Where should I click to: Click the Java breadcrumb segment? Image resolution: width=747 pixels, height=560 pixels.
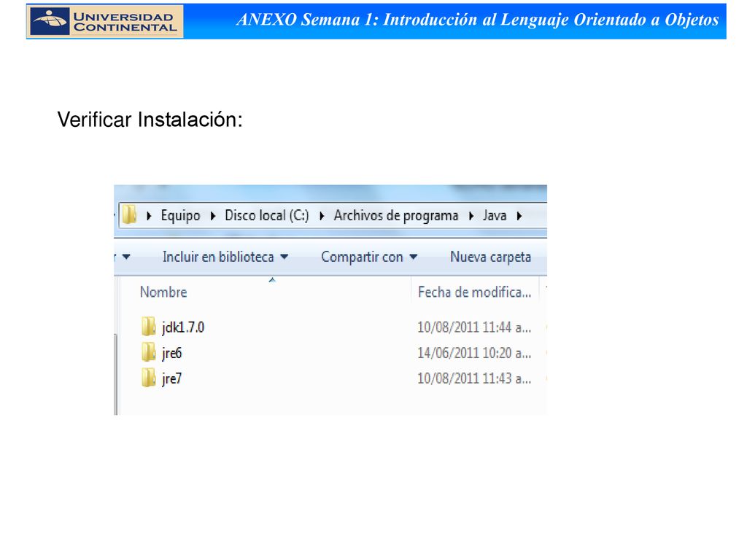click(x=494, y=215)
